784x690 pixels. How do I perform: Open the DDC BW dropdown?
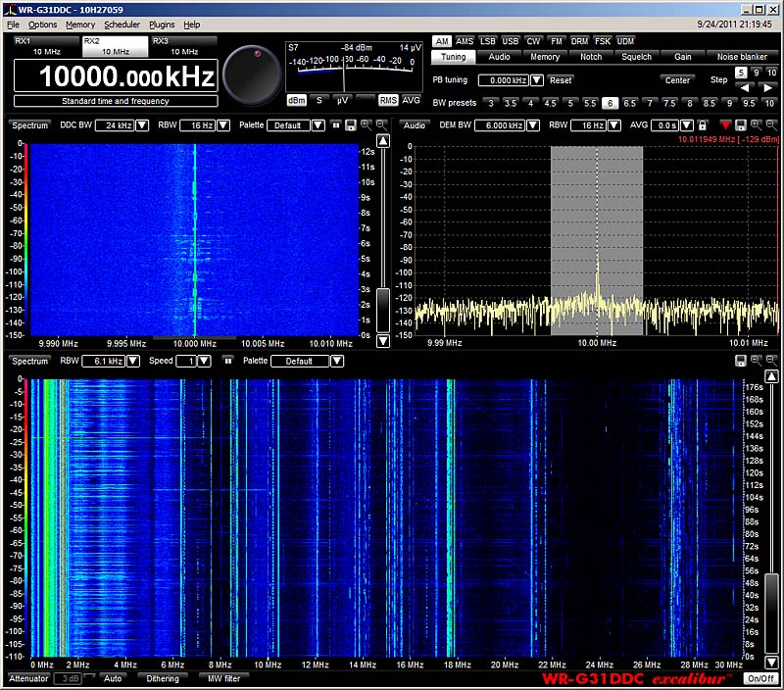pos(142,125)
